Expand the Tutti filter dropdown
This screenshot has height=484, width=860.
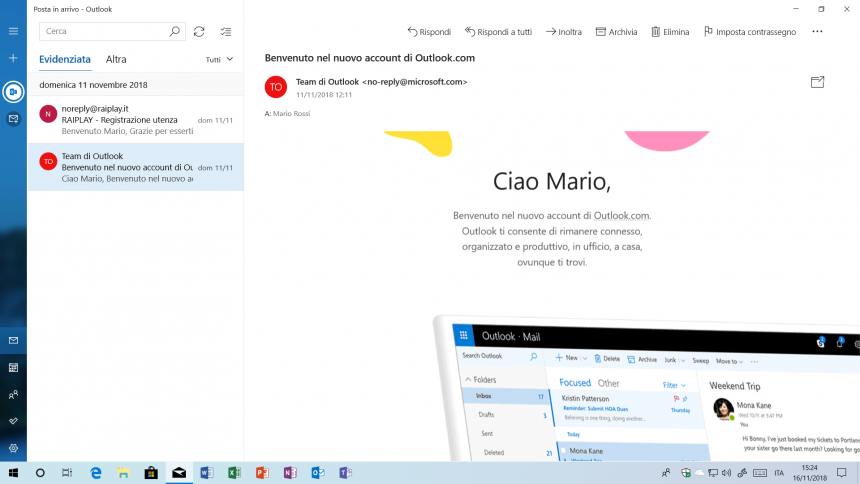click(219, 59)
